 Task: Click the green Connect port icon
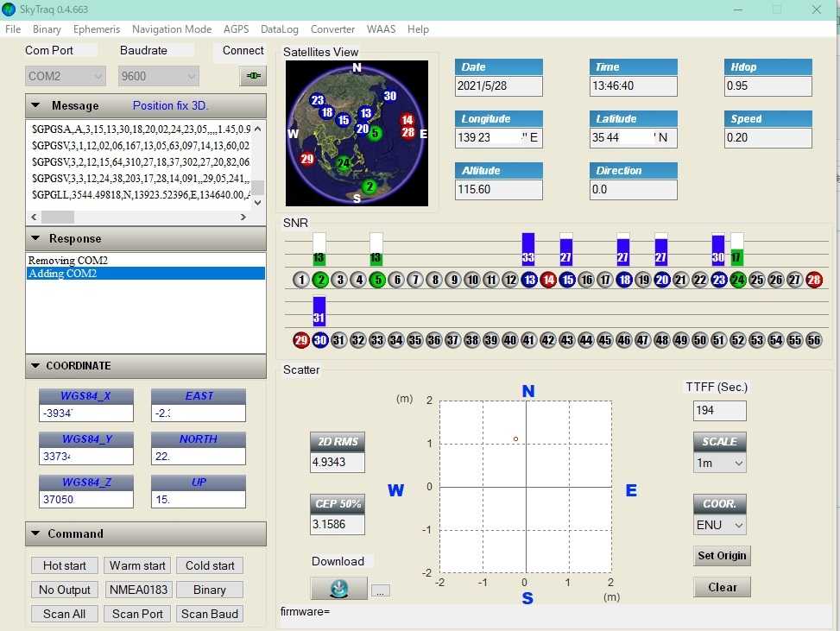pos(253,76)
